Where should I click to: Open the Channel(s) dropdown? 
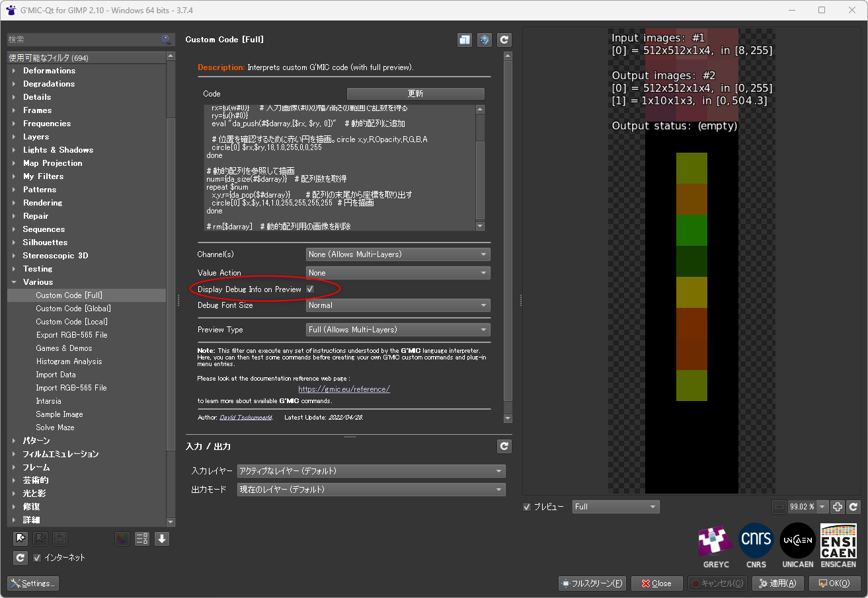pos(398,254)
